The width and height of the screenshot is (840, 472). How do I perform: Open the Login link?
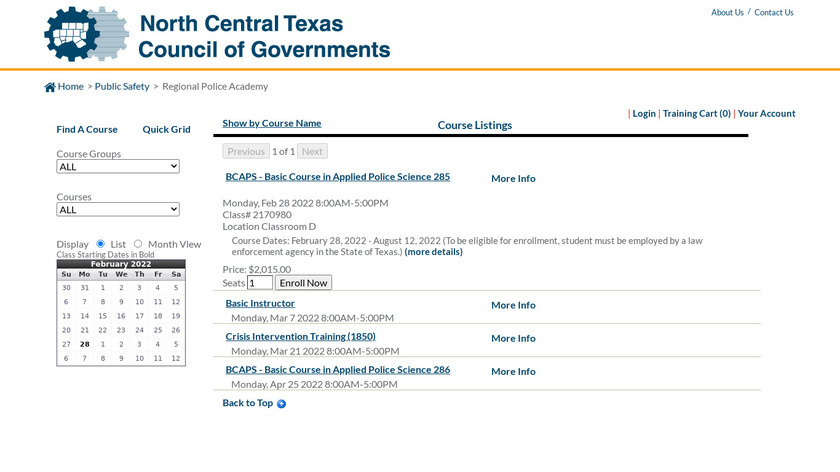click(644, 113)
